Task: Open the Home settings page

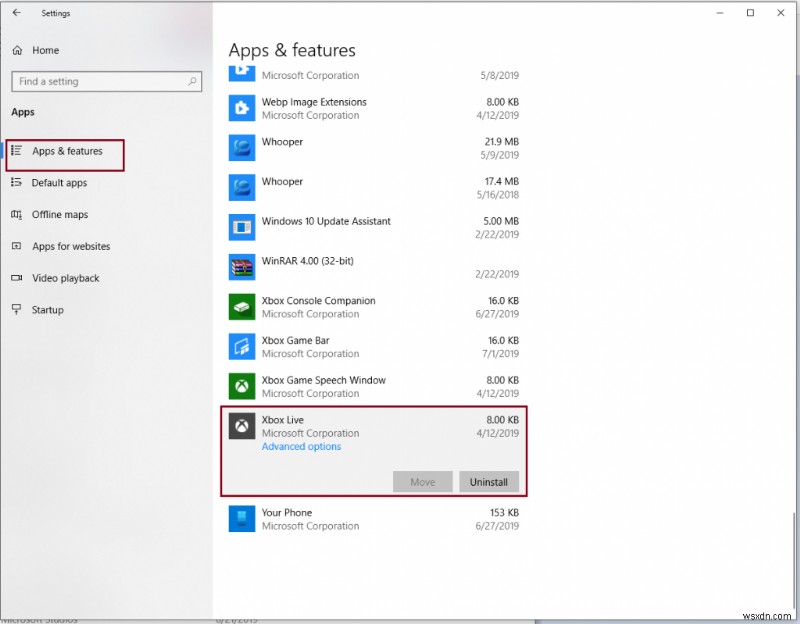Action: [x=45, y=50]
